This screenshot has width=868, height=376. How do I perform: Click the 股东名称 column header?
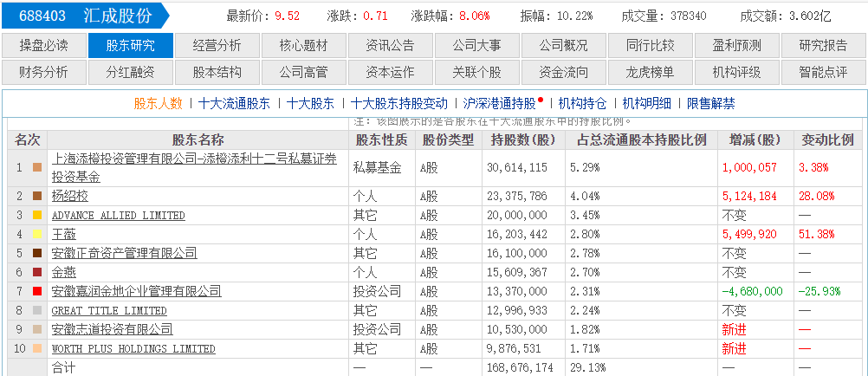coord(198,140)
